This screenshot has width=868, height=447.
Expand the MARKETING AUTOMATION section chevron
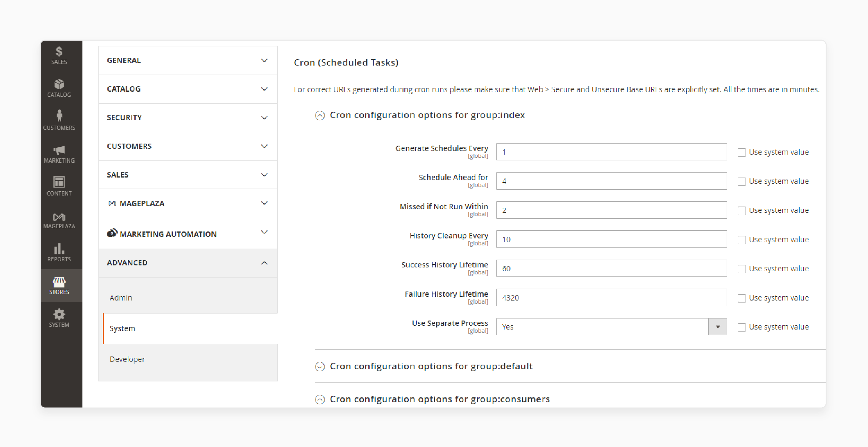(264, 232)
